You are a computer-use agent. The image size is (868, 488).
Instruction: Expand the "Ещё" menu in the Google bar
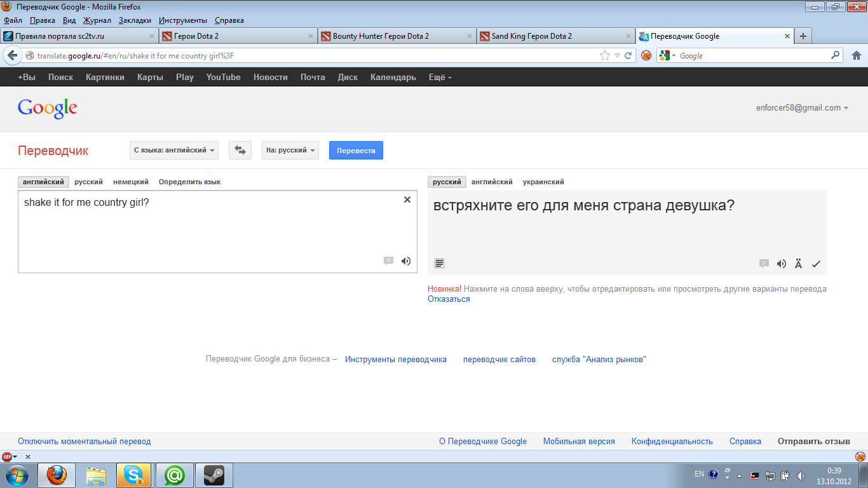point(440,78)
